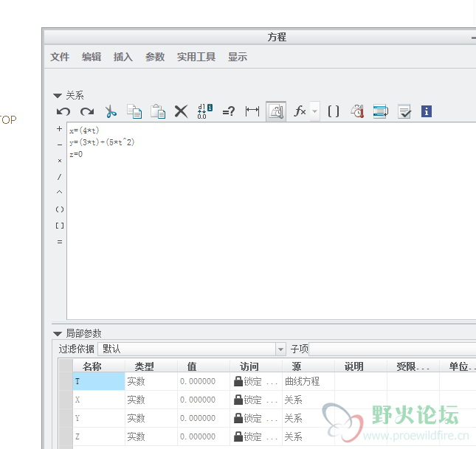476x449 pixels.
Task: Toggle the units-sensitive relation icon
Action: click(x=276, y=111)
